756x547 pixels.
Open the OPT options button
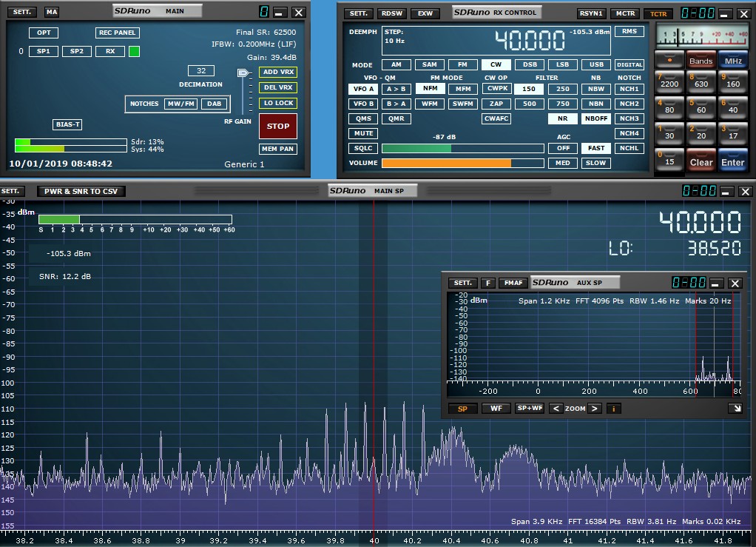click(x=44, y=33)
